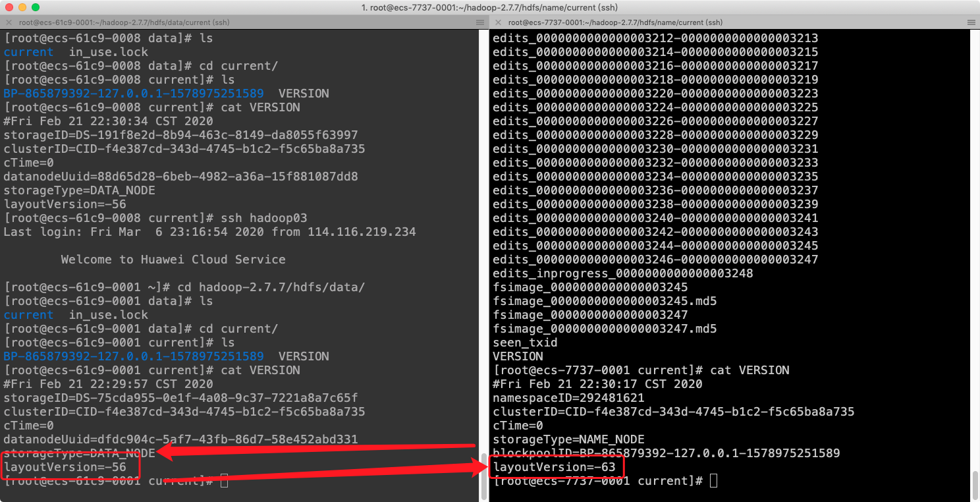
Task: Click the right pane title 'hdfs/name/current (ssh)'
Action: pos(615,22)
